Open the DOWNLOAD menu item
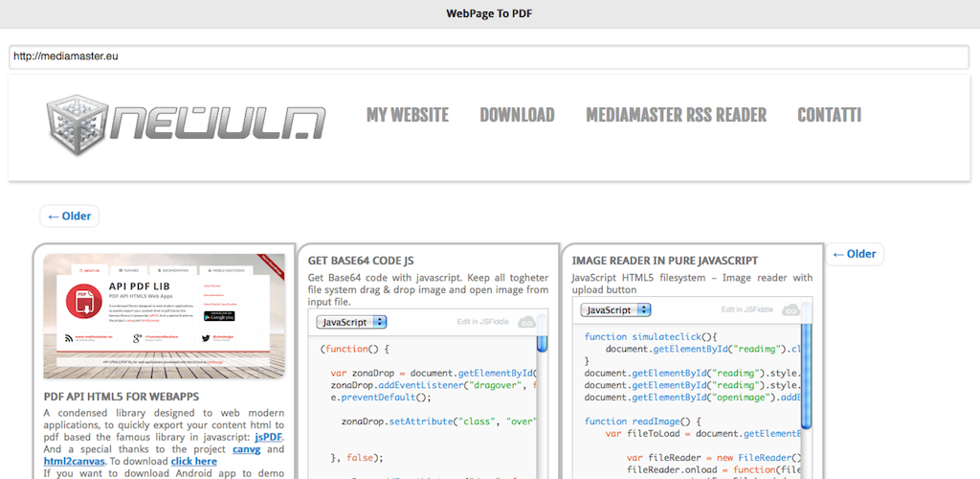The image size is (980, 479). [x=517, y=115]
